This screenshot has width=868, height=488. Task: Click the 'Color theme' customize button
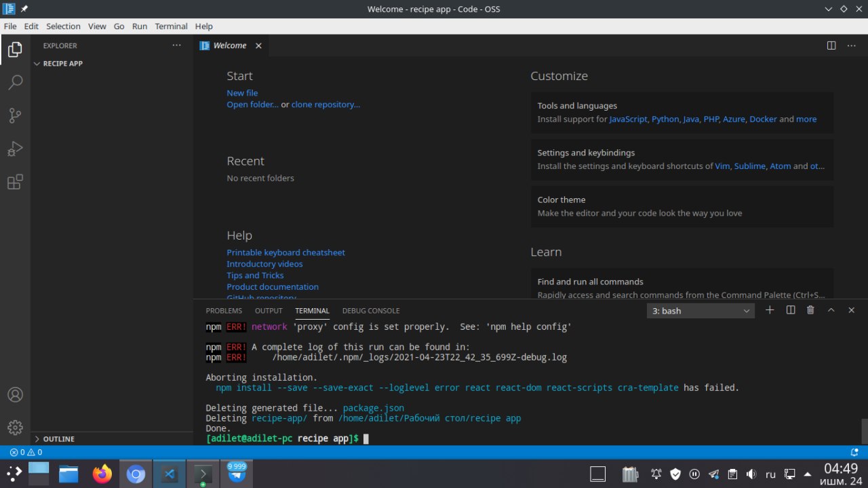tap(682, 206)
